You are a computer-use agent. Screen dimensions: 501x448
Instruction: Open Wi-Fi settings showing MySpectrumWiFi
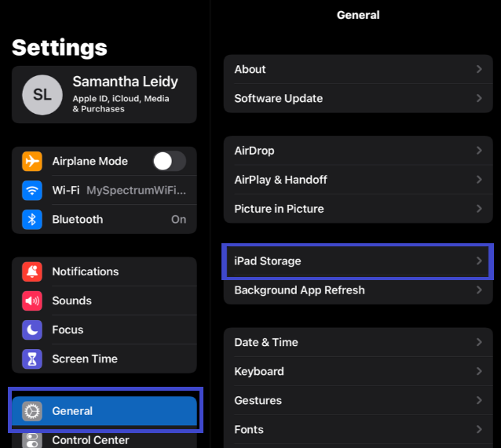pos(104,191)
